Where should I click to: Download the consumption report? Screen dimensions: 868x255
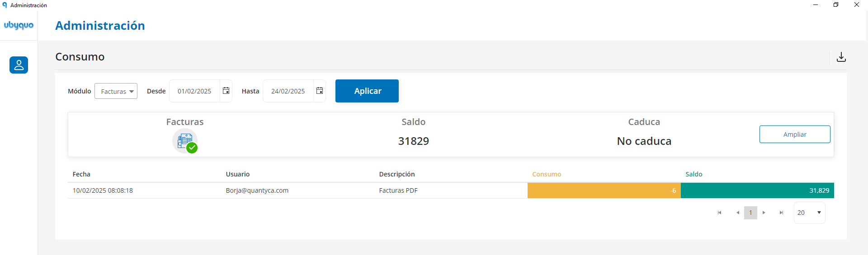click(x=841, y=57)
